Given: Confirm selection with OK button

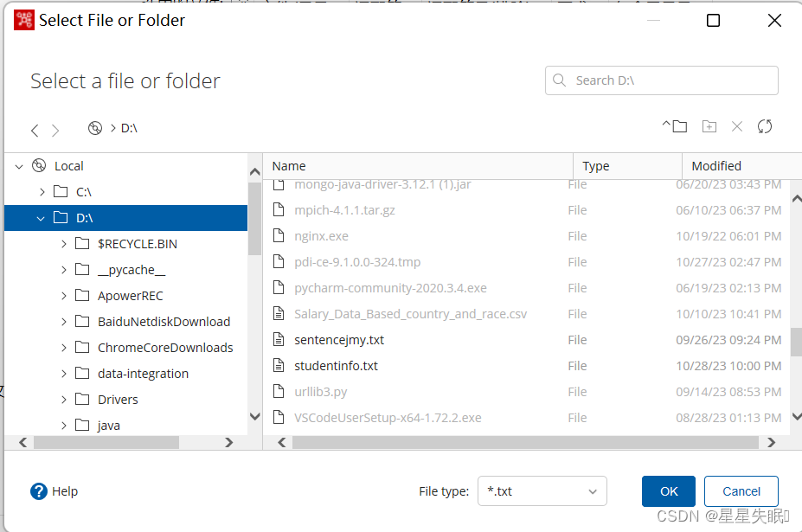Looking at the screenshot, I should [x=669, y=491].
